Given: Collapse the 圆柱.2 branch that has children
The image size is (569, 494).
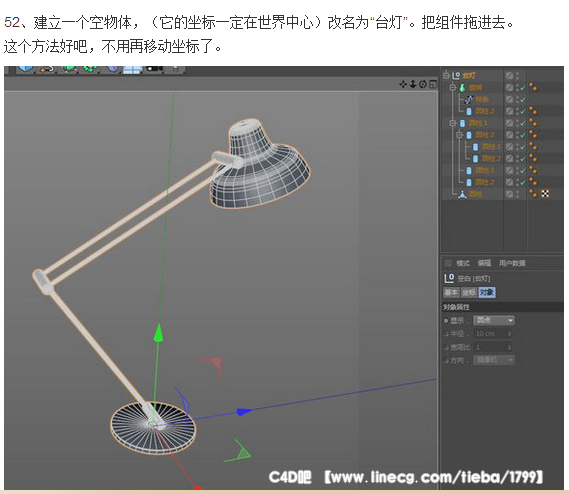Looking at the screenshot, I should coord(459,135).
